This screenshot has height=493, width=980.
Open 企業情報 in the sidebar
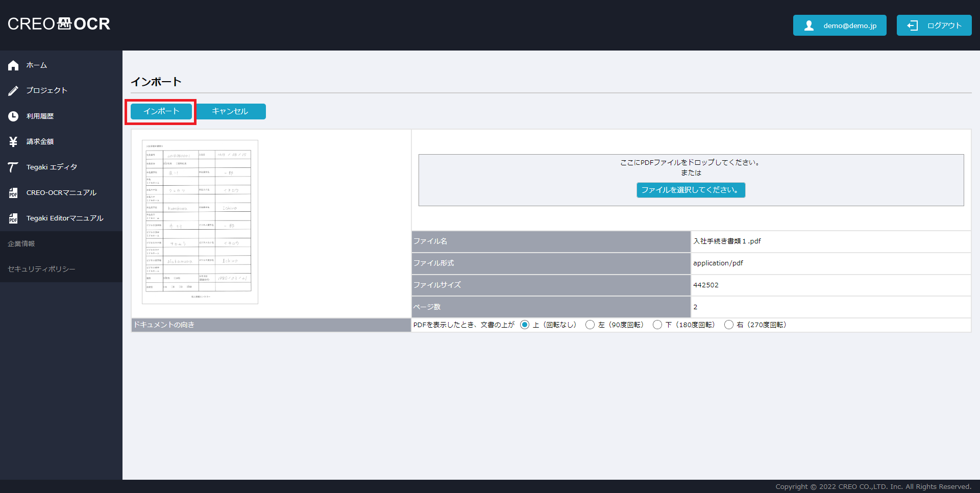tap(21, 244)
